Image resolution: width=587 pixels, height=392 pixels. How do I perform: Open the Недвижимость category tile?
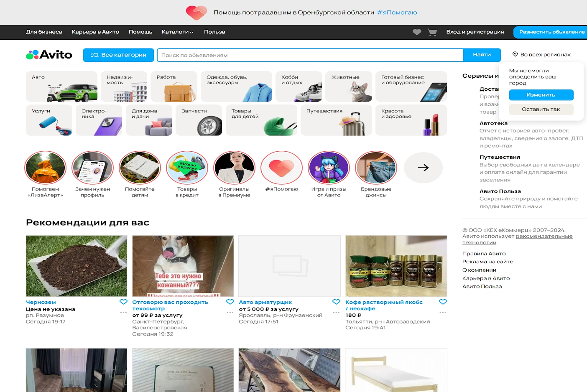124,87
